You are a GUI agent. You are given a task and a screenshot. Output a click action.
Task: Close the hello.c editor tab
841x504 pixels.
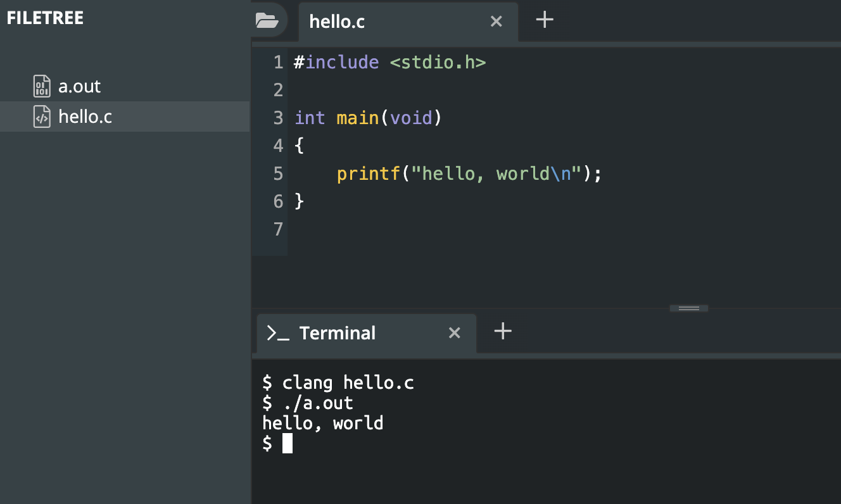(x=496, y=22)
